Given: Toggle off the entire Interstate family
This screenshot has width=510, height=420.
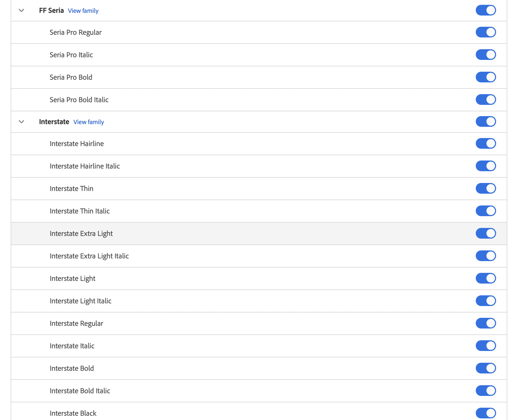Looking at the screenshot, I should pyautogui.click(x=485, y=122).
